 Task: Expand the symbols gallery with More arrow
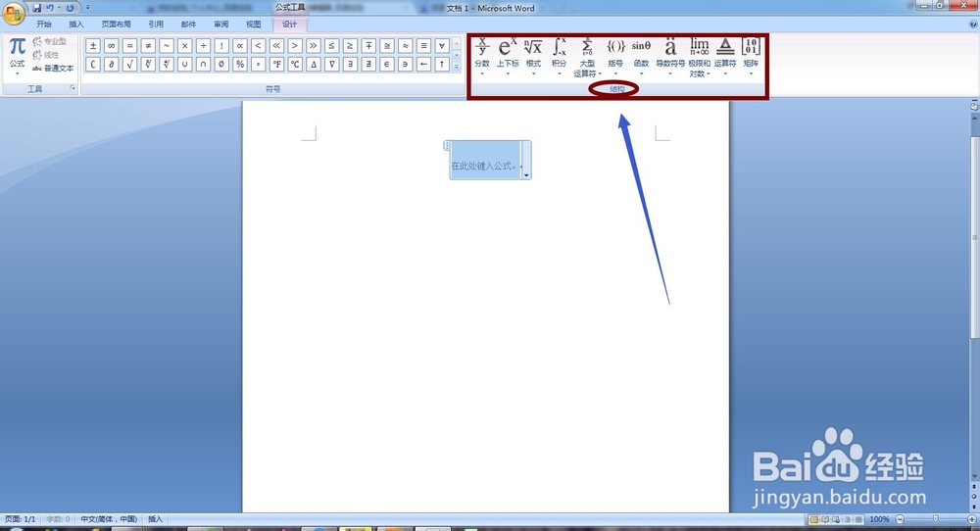click(457, 67)
